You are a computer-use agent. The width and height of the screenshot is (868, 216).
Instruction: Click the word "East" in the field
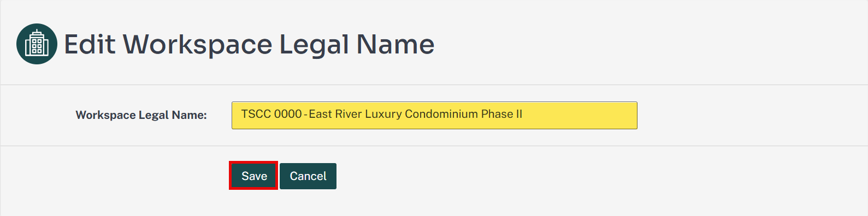click(x=321, y=114)
